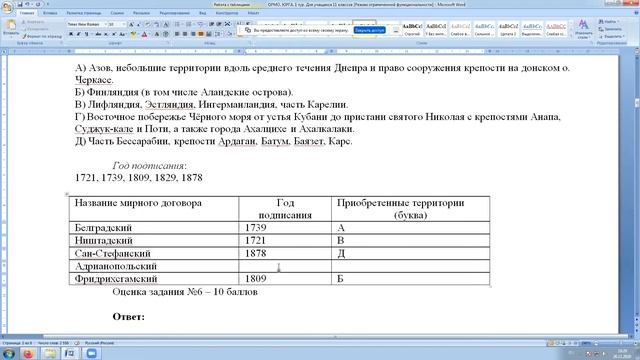The width and height of the screenshot is (640, 360).
Task: Apply yellow text highlight color
Action: (133, 34)
